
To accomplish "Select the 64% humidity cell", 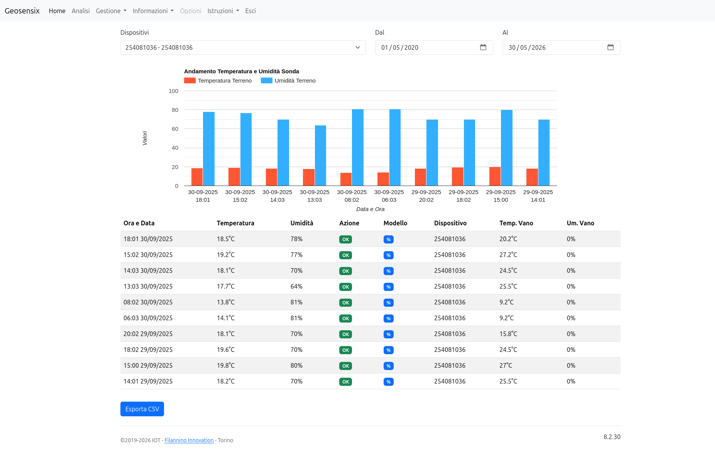I will [x=296, y=286].
